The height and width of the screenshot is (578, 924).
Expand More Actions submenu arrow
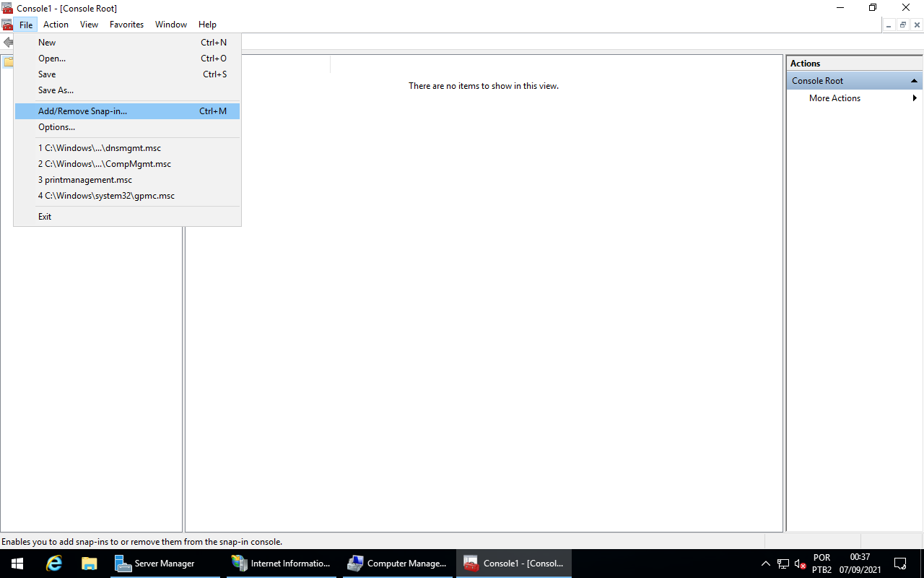915,98
